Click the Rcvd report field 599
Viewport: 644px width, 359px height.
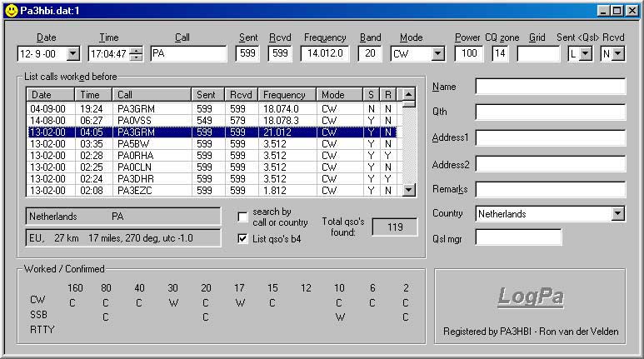tap(280, 53)
